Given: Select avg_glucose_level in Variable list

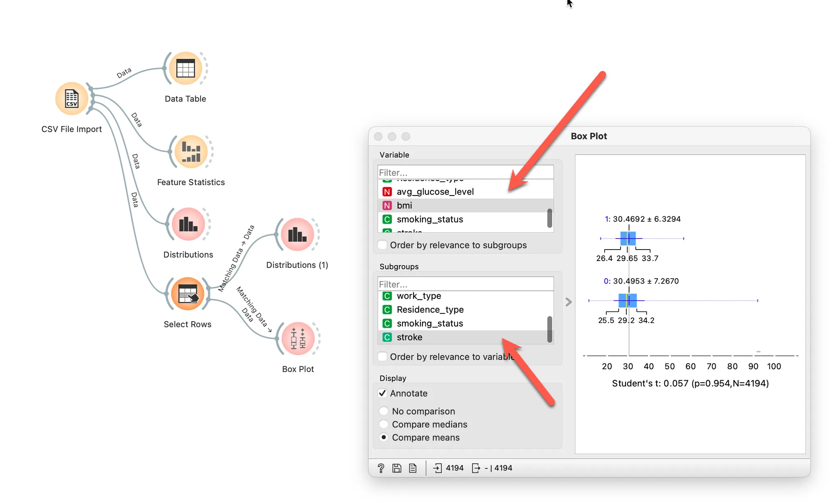Looking at the screenshot, I should tap(435, 192).
